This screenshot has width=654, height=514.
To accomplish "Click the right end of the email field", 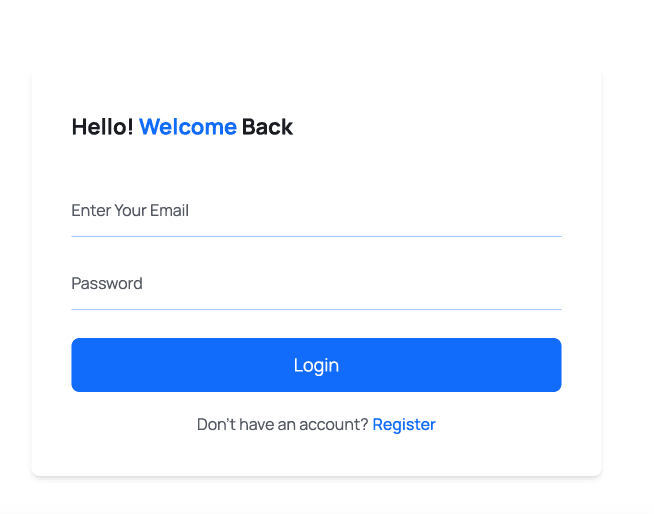I will 550,211.
